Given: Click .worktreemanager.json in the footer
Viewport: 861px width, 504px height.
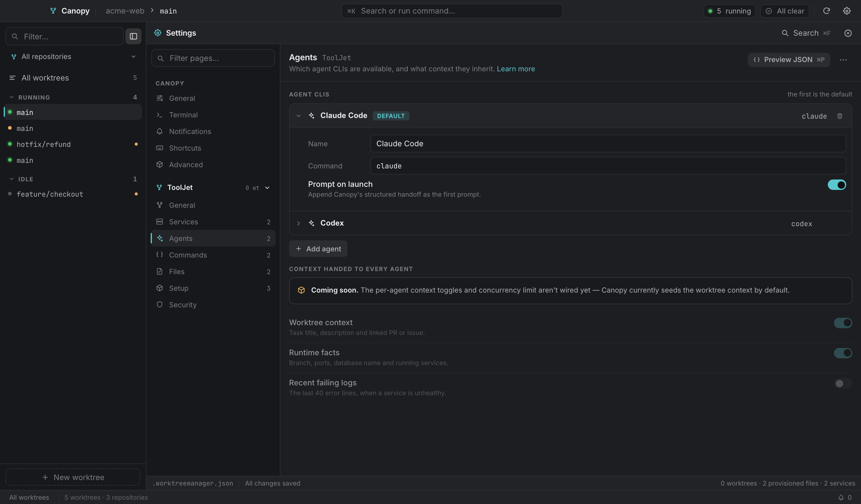Looking at the screenshot, I should coord(193,483).
